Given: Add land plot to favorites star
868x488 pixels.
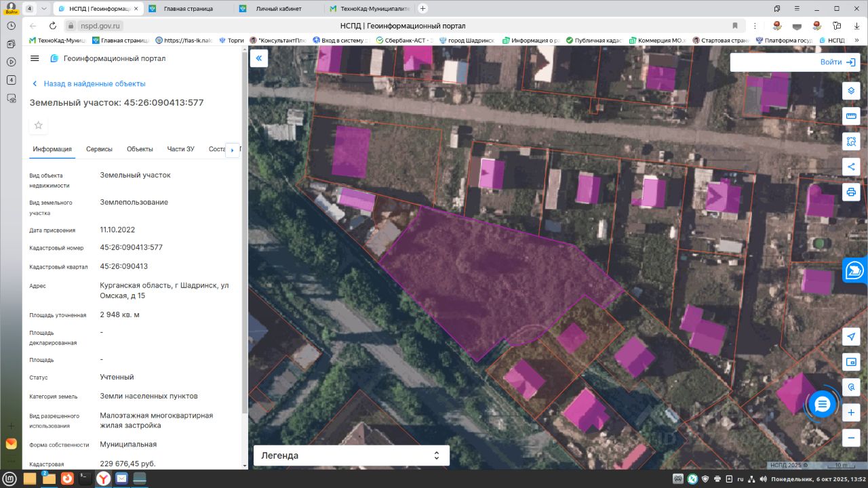Looking at the screenshot, I should tap(39, 125).
